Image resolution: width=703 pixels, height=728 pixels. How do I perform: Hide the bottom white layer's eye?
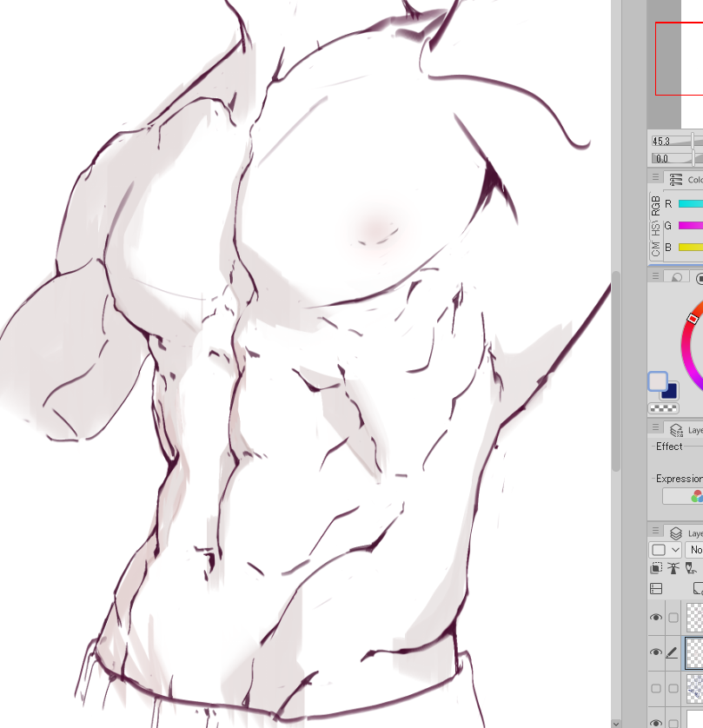(x=655, y=723)
